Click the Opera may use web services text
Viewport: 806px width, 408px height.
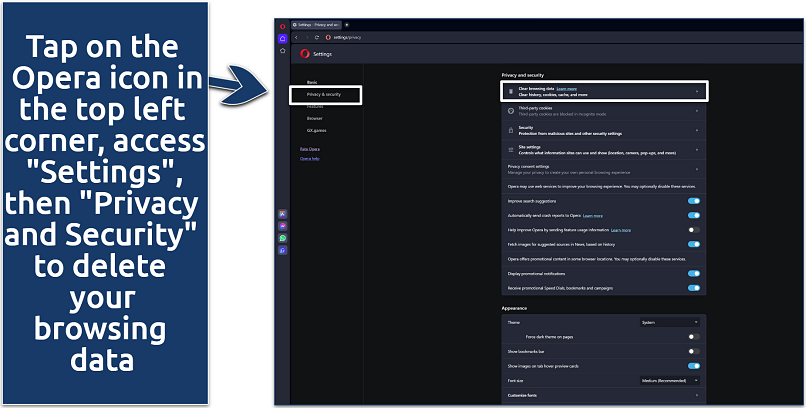(x=601, y=187)
